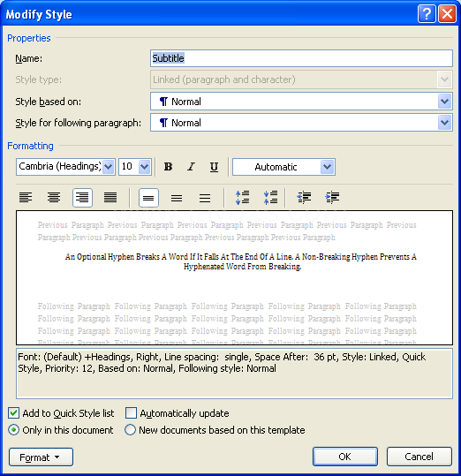Toggle Italic formatting button
The width and height of the screenshot is (461, 476).
coord(191,167)
